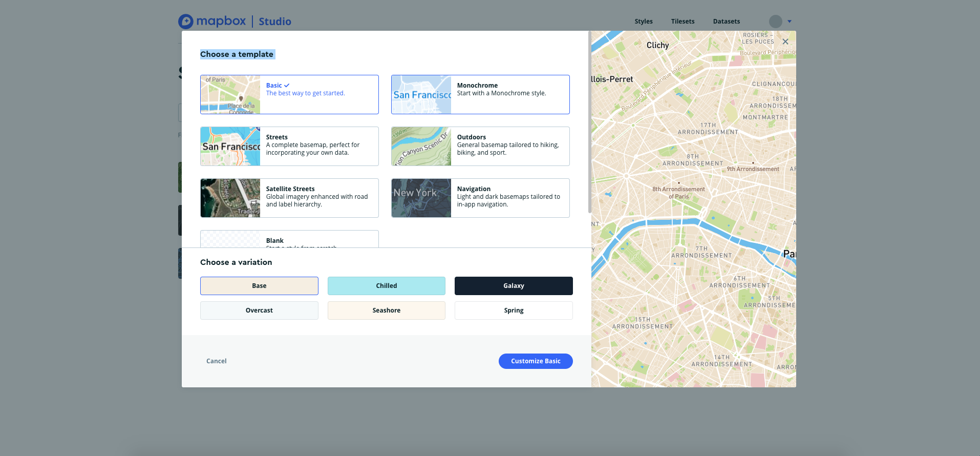Expand the account dropdown arrow
The height and width of the screenshot is (456, 980).
coord(790,22)
